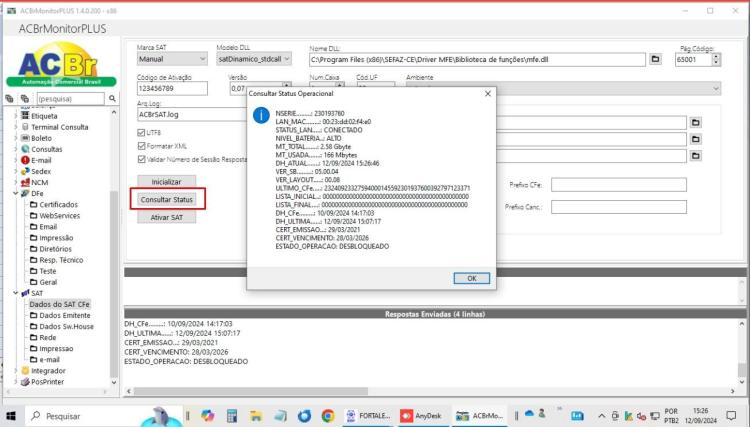Click the Arq.Log field with ACBrSAT.log
750x427 pixels.
click(x=192, y=114)
